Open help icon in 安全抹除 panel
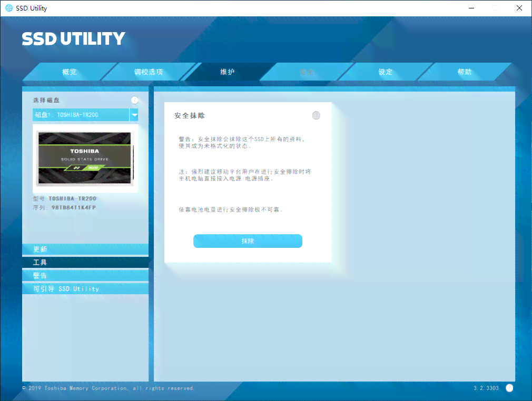The height and width of the screenshot is (401, 532). [316, 115]
